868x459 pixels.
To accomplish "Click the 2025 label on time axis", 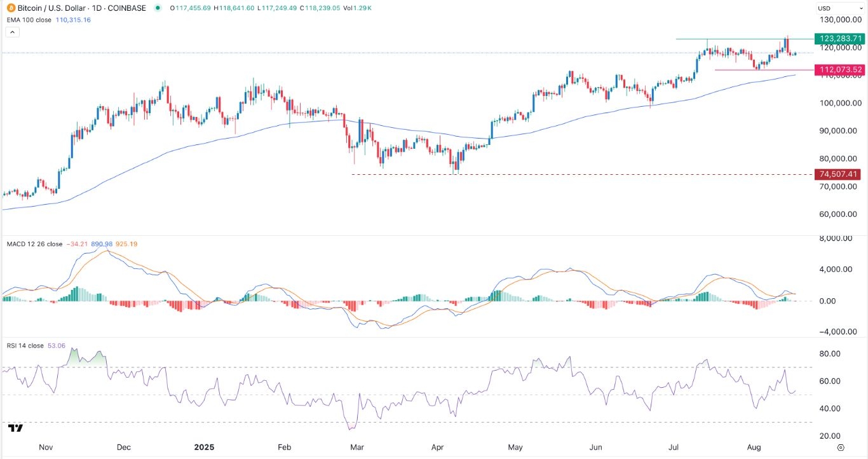I will pyautogui.click(x=205, y=448).
